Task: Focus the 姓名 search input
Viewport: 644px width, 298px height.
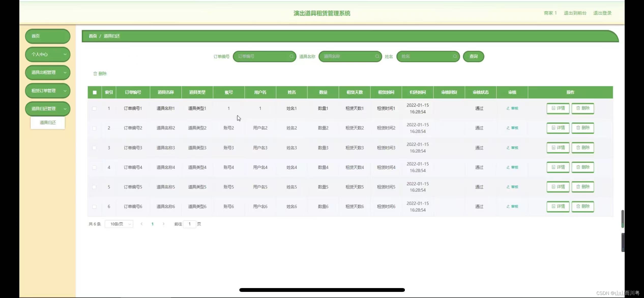Action: coord(428,56)
